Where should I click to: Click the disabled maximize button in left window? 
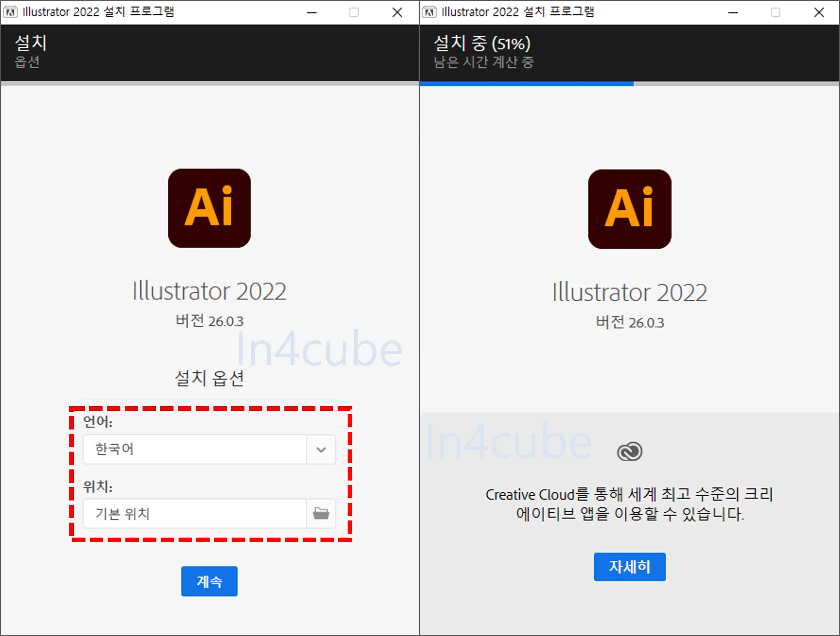(354, 13)
